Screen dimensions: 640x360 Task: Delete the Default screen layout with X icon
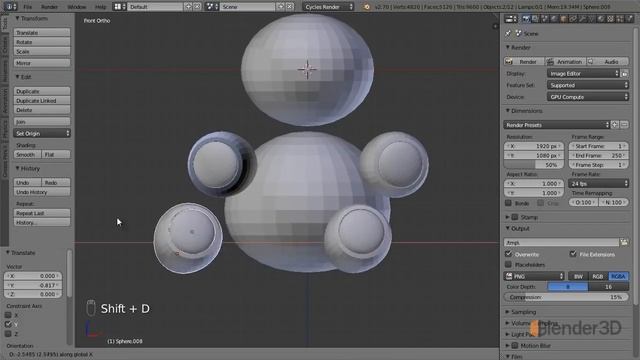pos(197,7)
